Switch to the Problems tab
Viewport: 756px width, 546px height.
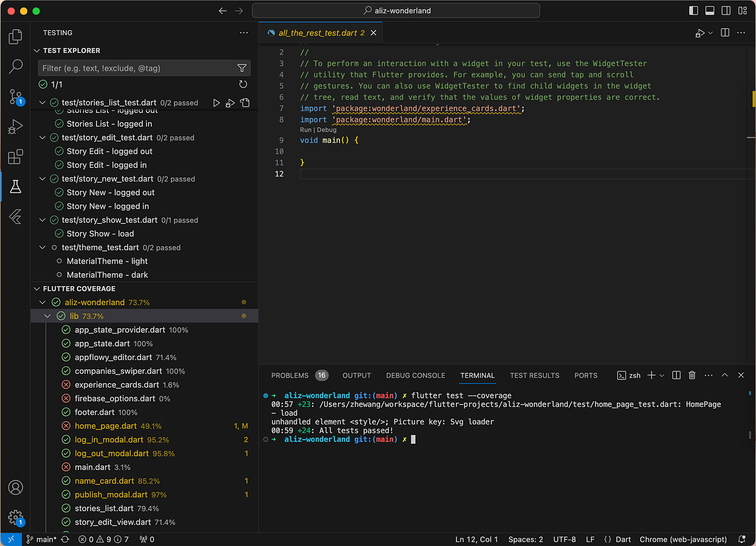pyautogui.click(x=290, y=375)
